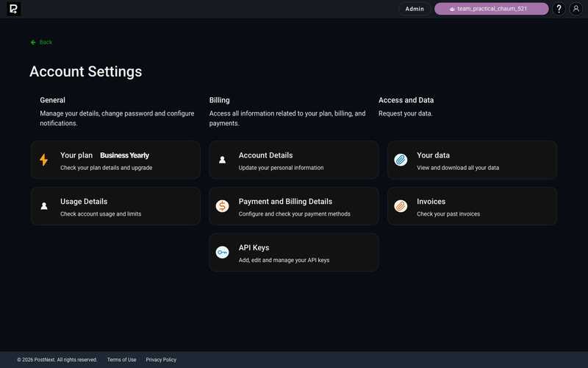
Task: Open API Keys card title
Action: pos(254,248)
